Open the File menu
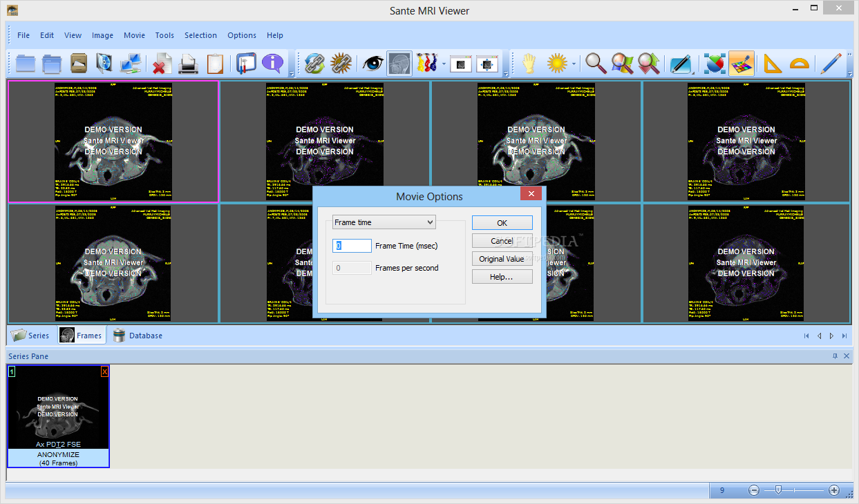Image resolution: width=859 pixels, height=504 pixels. pos(23,35)
